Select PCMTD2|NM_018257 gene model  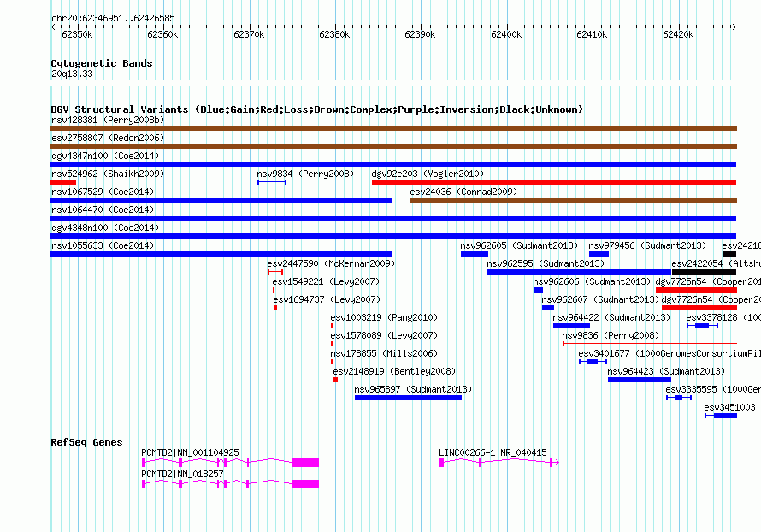coord(230,484)
